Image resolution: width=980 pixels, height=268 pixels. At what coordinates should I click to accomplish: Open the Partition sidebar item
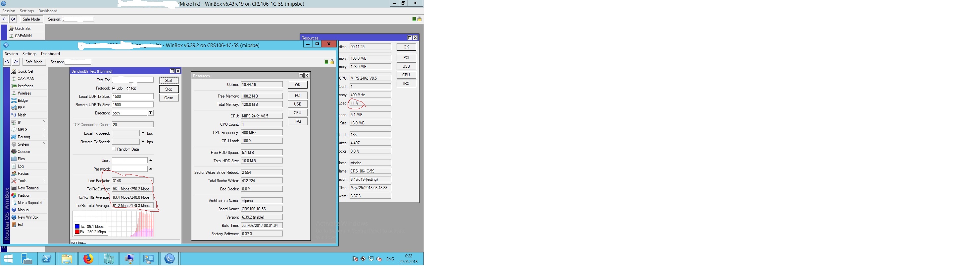24,196
